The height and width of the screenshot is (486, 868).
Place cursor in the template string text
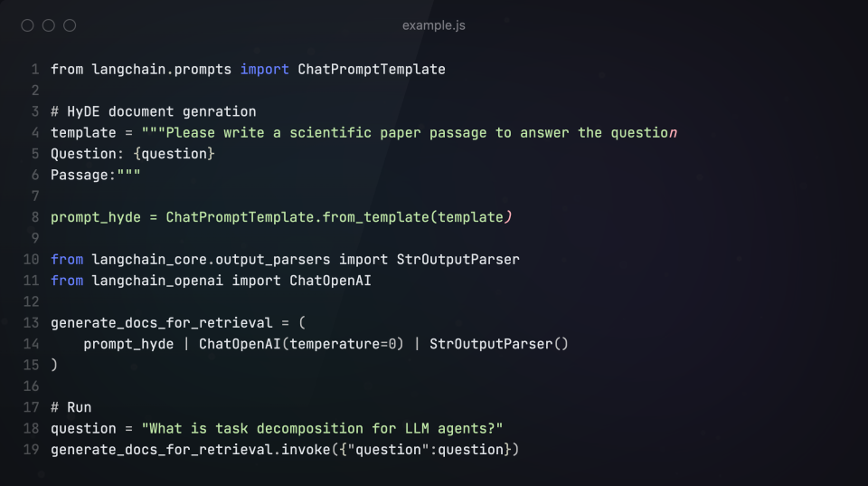click(x=407, y=132)
